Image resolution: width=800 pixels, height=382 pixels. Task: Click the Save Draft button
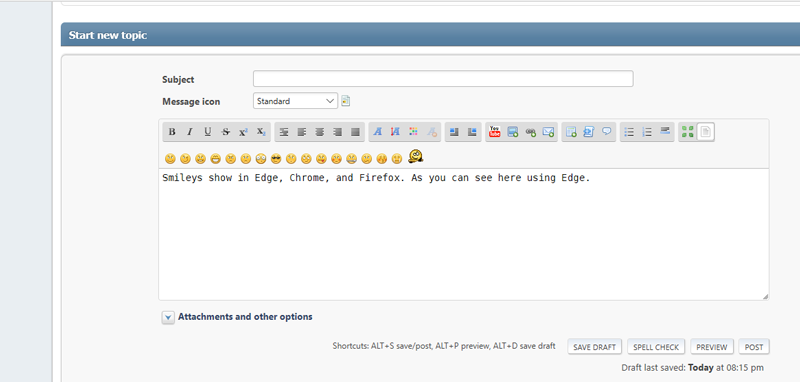[x=594, y=347]
